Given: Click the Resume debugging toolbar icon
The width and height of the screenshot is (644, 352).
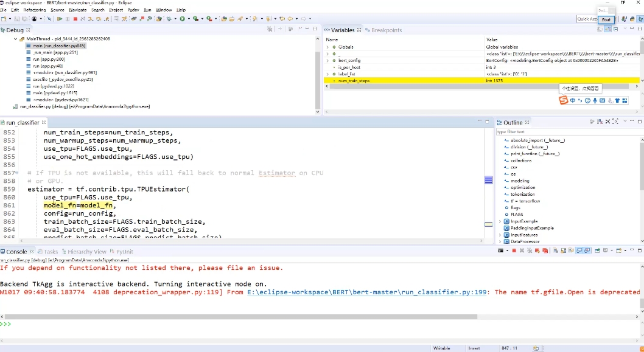Looking at the screenshot, I should (x=59, y=19).
